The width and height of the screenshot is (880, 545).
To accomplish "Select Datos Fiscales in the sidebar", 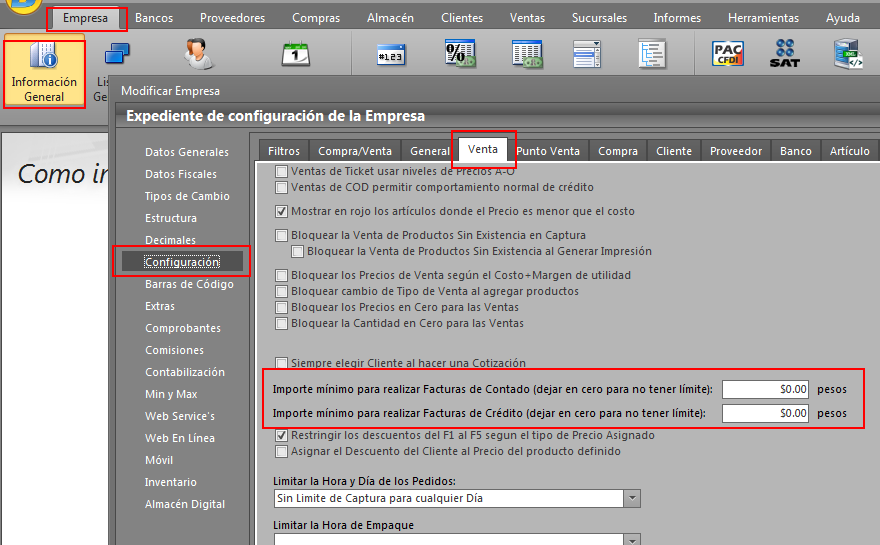I will coord(181,174).
